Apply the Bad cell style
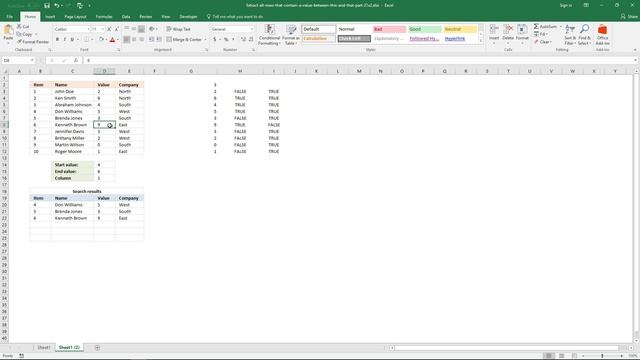 coord(390,29)
